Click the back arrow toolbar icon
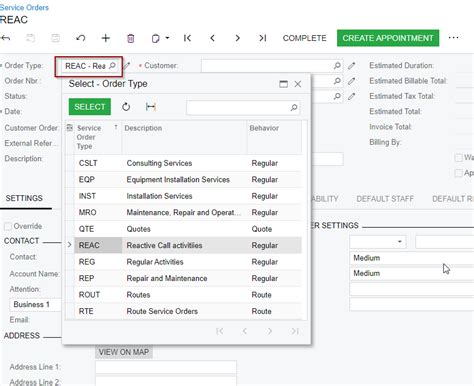Screen dimensions: 474x386 pos(6,38)
